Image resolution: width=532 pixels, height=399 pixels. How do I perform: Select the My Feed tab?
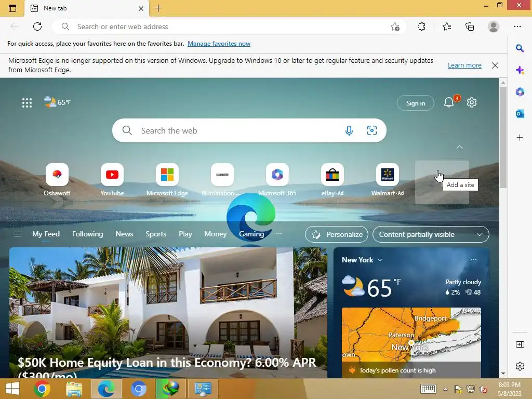click(46, 234)
